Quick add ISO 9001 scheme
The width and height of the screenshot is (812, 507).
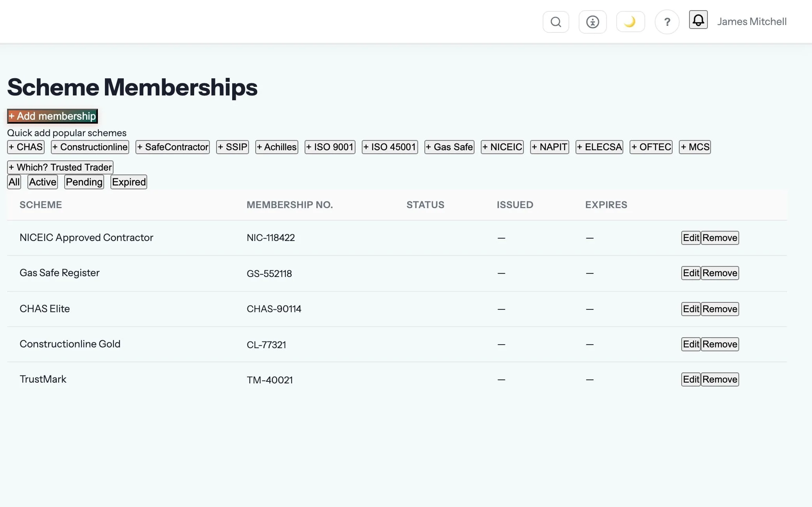tap(330, 147)
